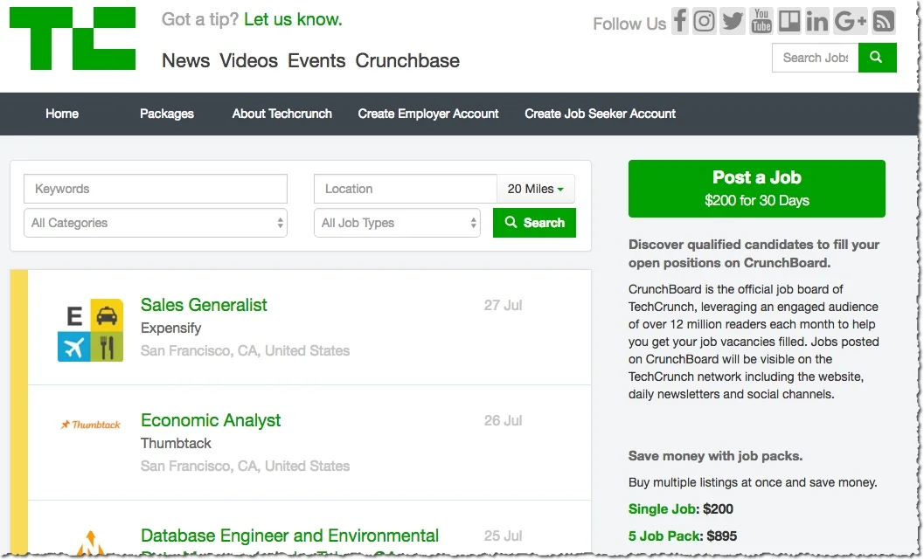Click the Expensify company logo

point(90,329)
